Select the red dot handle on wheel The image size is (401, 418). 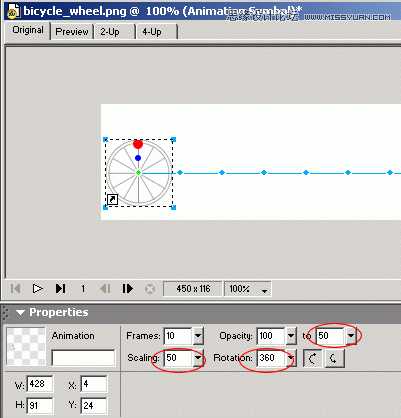click(138, 144)
